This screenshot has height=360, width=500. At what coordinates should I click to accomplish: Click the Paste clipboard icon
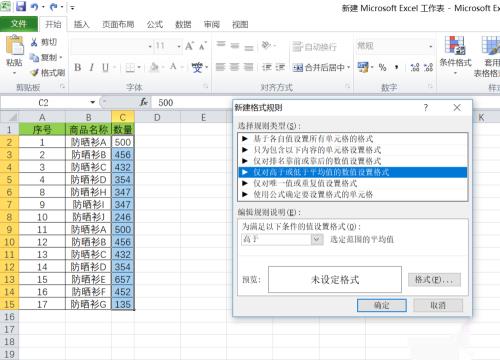14,45
